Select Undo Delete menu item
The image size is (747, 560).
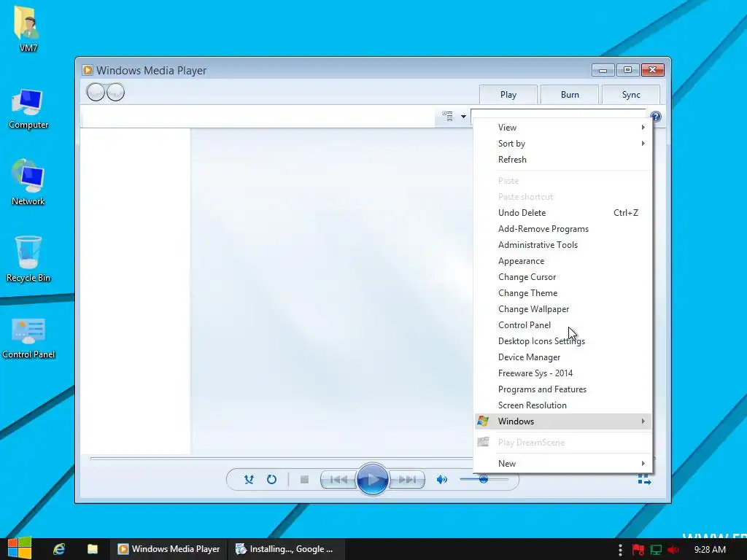(563, 213)
